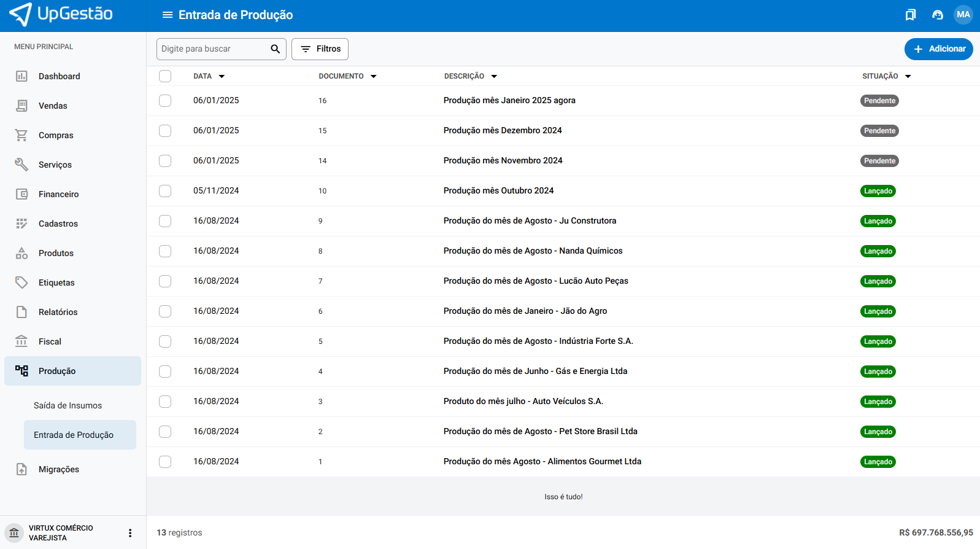Focus the 'Digite para buscar' search field

212,49
